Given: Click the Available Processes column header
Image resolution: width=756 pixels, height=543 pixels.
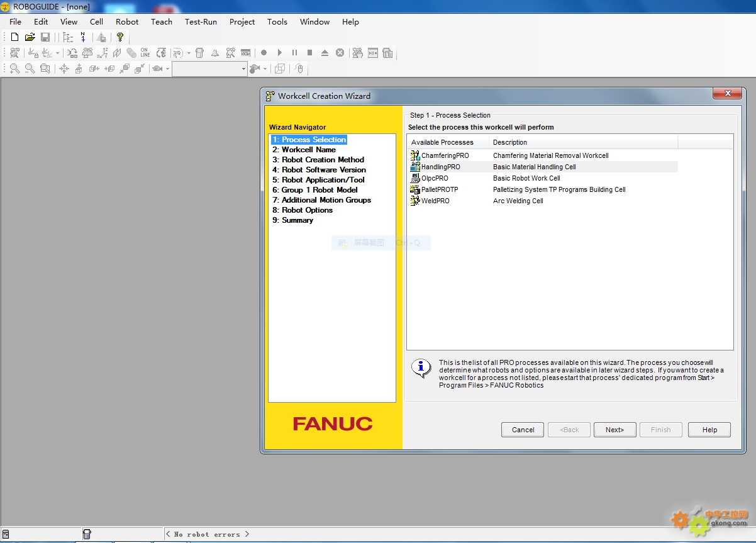Looking at the screenshot, I should click(448, 142).
